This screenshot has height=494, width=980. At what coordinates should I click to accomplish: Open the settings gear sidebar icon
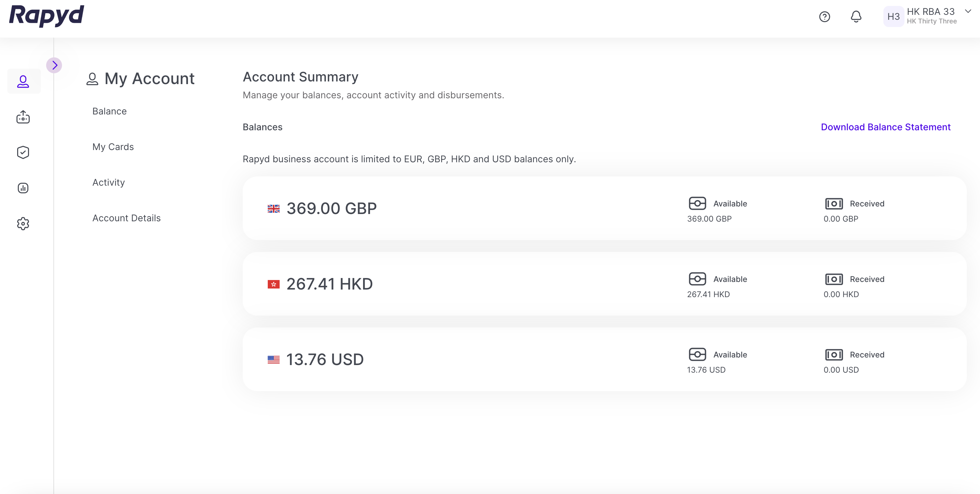pyautogui.click(x=23, y=224)
